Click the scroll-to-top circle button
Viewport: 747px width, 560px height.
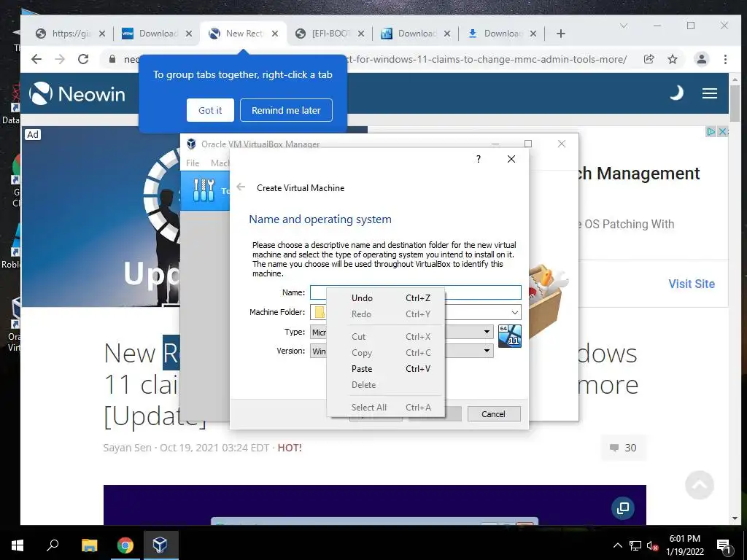699,485
